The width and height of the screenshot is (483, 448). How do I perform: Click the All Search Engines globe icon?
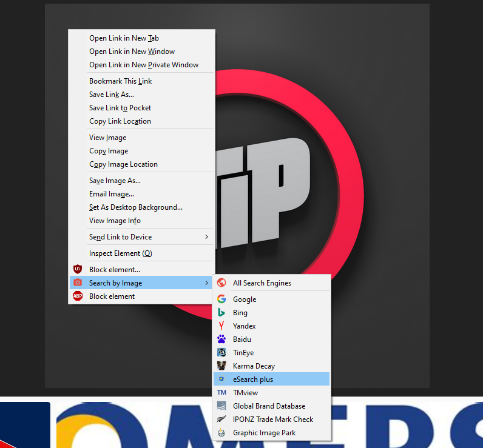[x=221, y=283]
